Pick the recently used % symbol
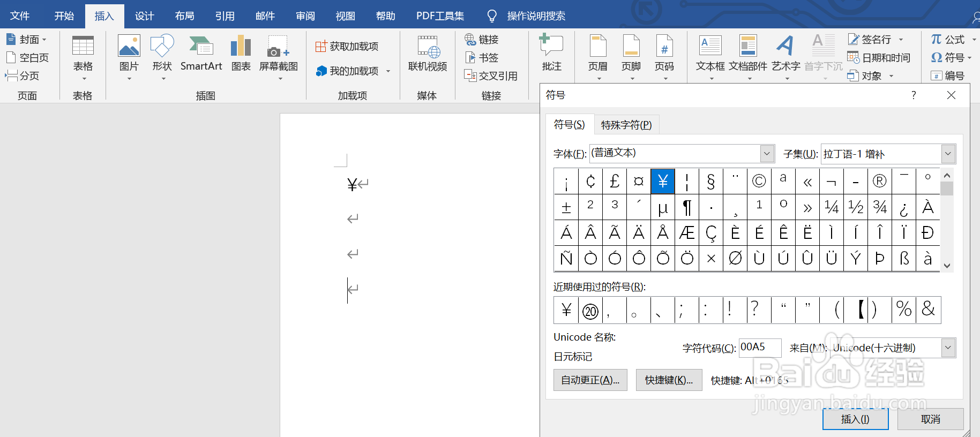 (x=904, y=310)
